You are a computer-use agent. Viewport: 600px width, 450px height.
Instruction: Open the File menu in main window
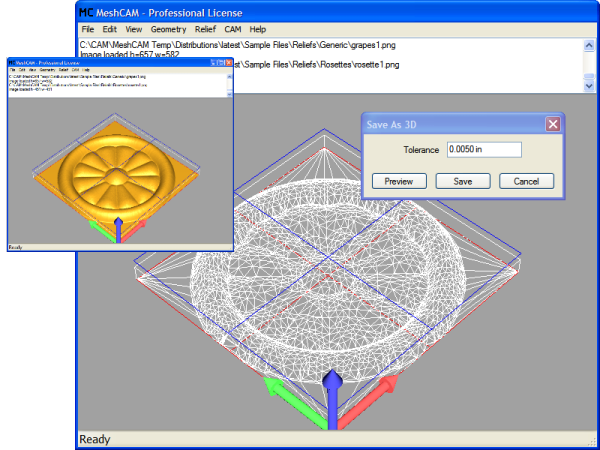click(88, 29)
